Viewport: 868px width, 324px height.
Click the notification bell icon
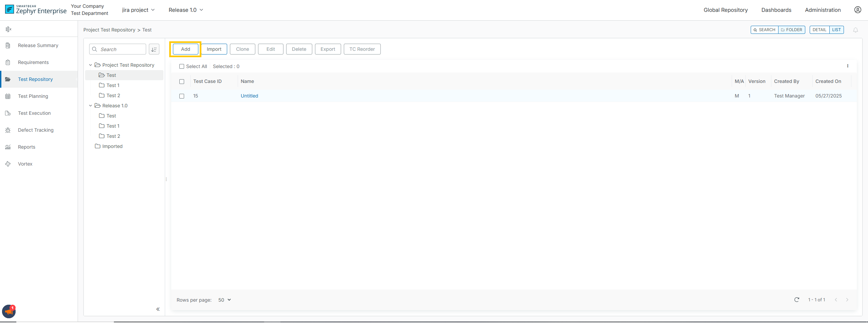(x=855, y=30)
